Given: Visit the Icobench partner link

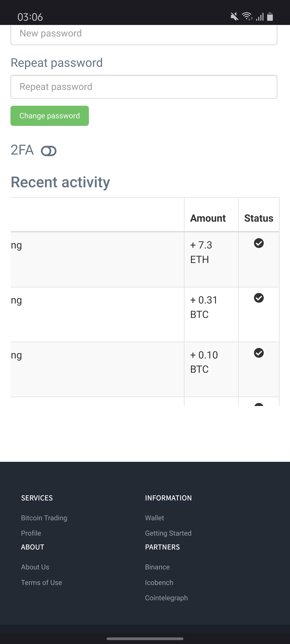Looking at the screenshot, I should [x=159, y=583].
